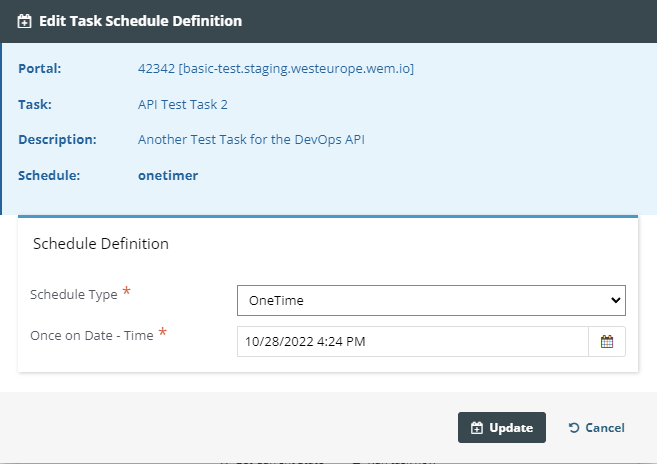Click the 'Once on Date - Time' label

[x=91, y=336]
